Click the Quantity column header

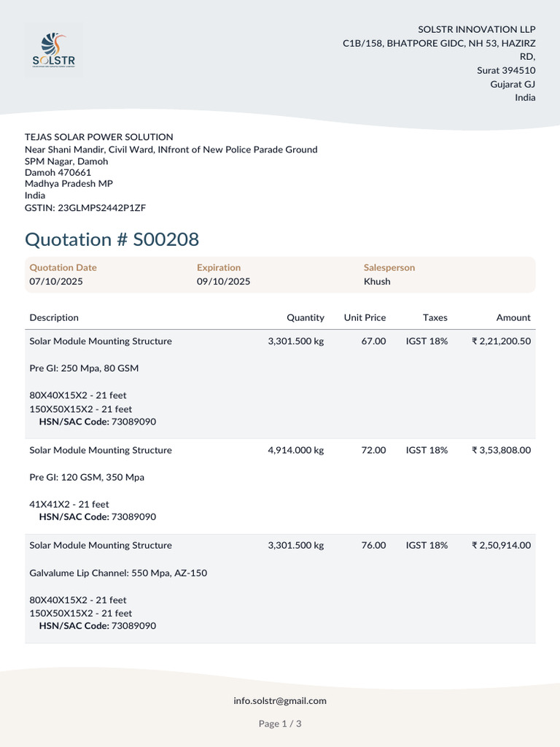(x=306, y=317)
